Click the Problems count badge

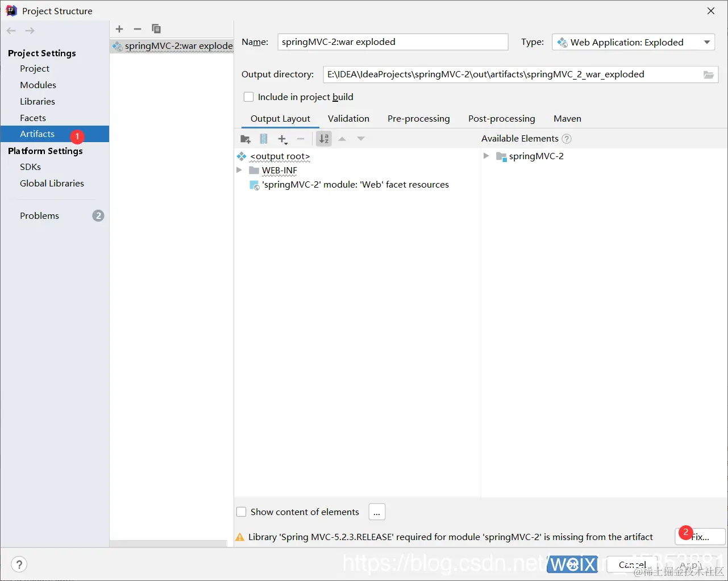98,216
